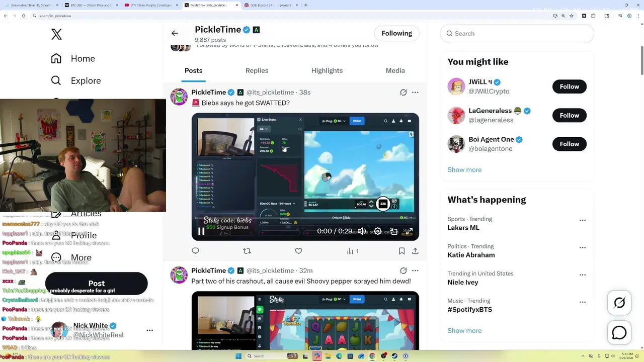Show more under What's happening
644x362 pixels.
(x=464, y=330)
